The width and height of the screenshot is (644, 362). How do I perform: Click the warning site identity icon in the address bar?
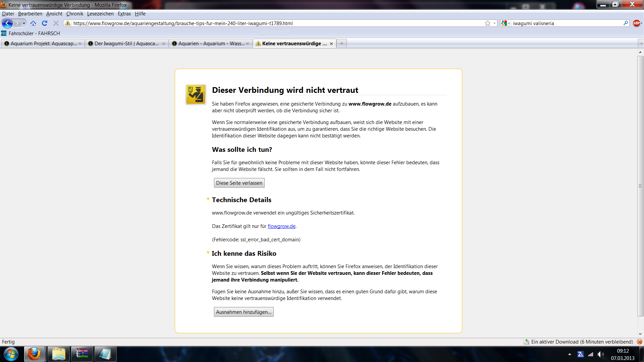pos(68,23)
